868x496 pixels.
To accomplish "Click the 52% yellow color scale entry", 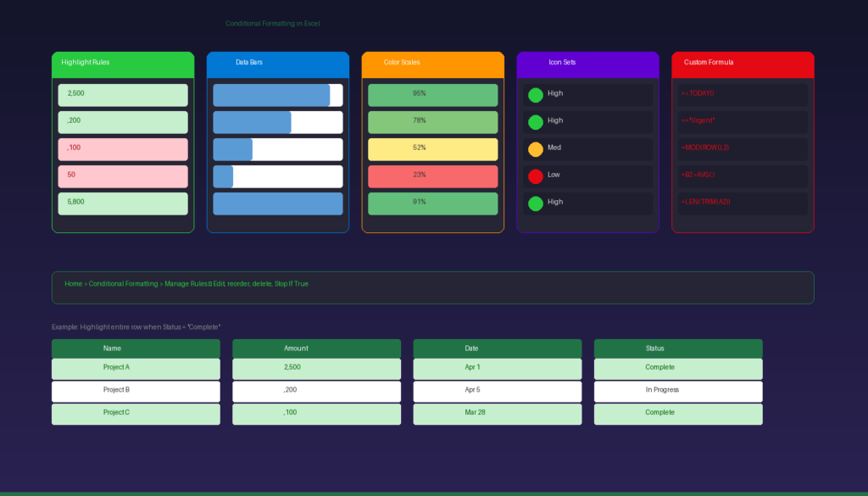I will [432, 149].
